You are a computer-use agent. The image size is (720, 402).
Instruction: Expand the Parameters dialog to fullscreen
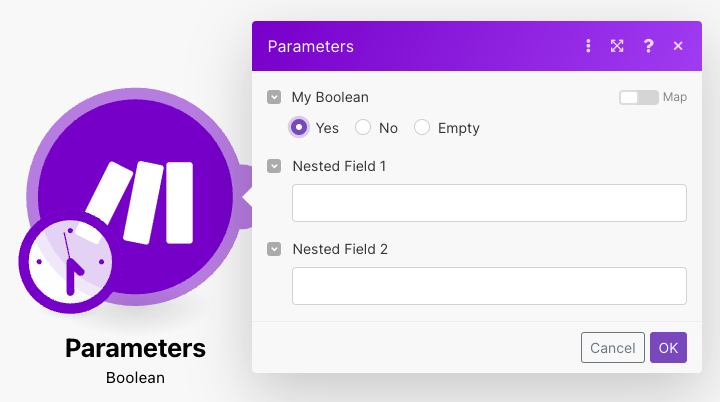click(617, 46)
